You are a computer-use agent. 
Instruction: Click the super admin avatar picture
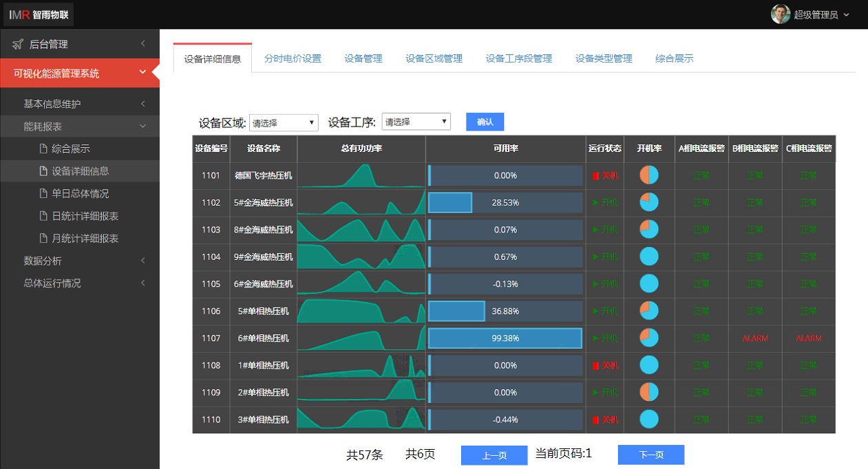(x=781, y=14)
